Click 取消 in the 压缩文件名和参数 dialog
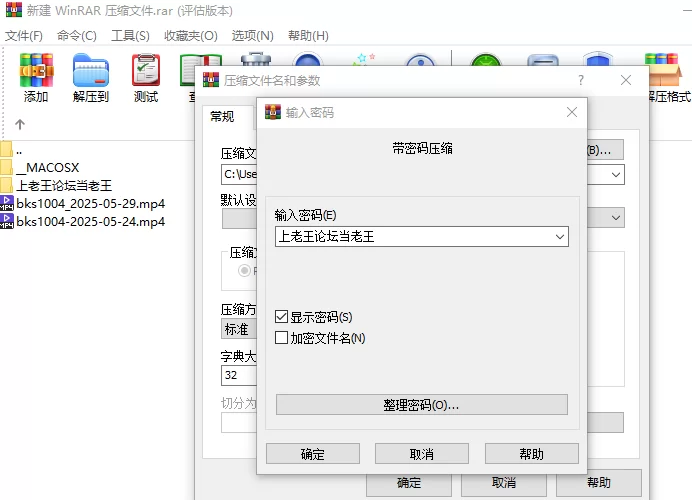 tap(504, 483)
